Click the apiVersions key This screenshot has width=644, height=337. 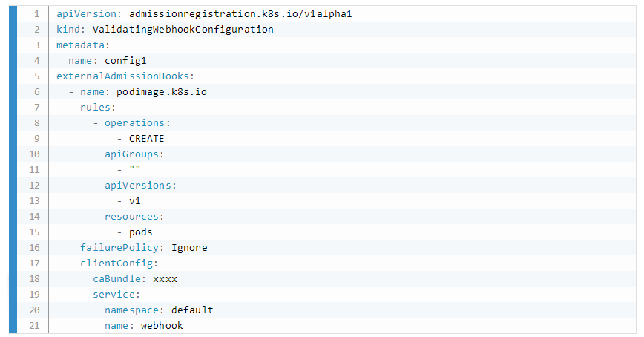(x=137, y=186)
